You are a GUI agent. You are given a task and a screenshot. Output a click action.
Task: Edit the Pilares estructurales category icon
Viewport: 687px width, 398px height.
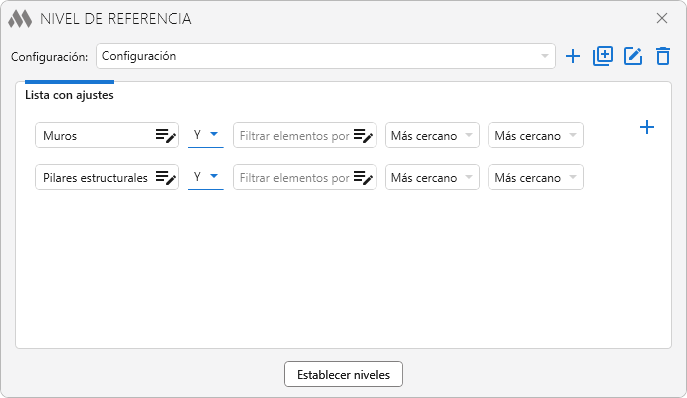[x=166, y=178]
